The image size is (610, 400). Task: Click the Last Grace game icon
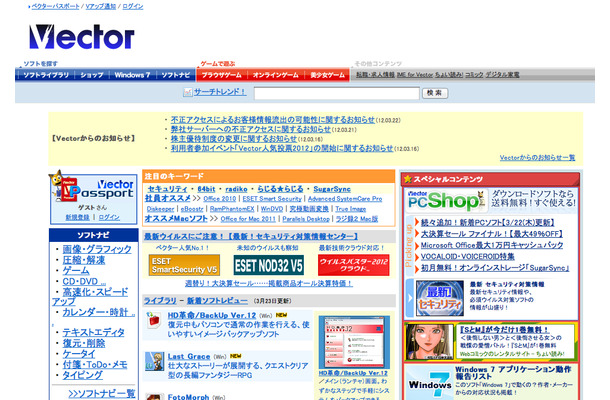(x=154, y=361)
